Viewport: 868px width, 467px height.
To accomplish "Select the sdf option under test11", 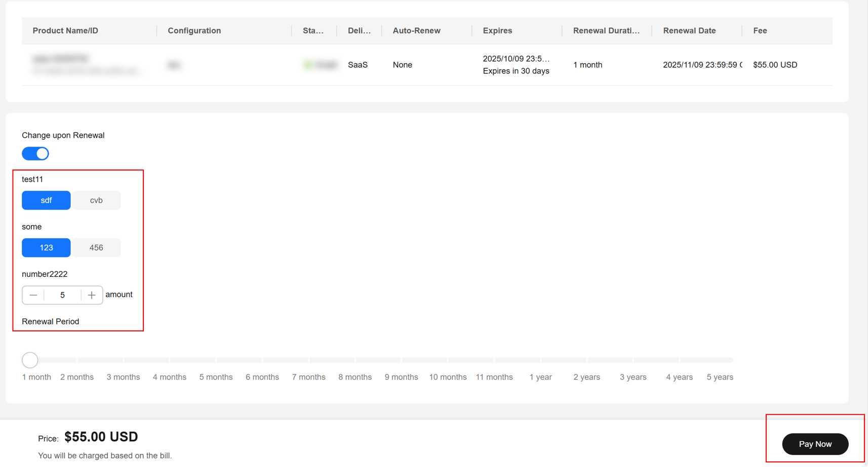I will coord(46,200).
